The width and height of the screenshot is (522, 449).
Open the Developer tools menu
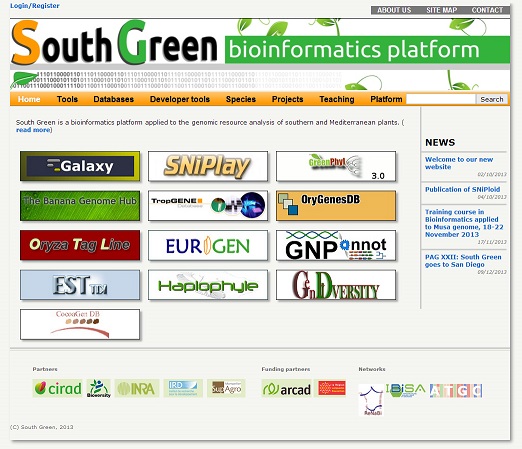tap(180, 99)
